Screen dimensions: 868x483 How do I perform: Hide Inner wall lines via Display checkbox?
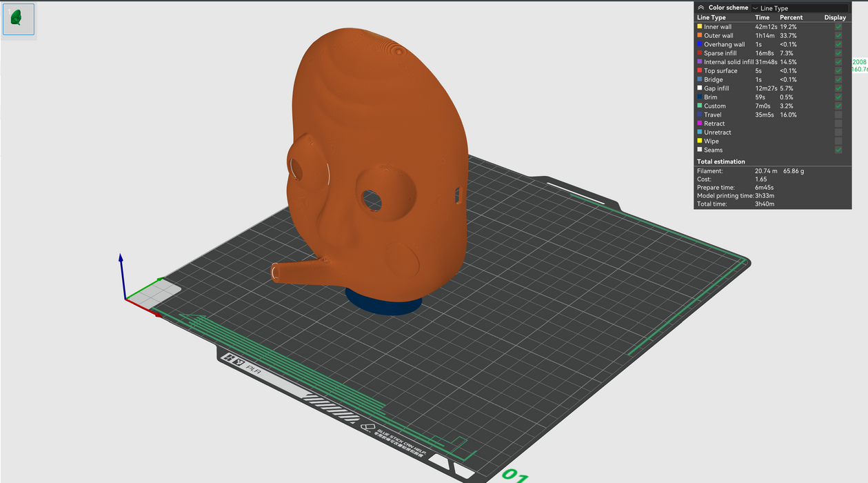coord(838,27)
